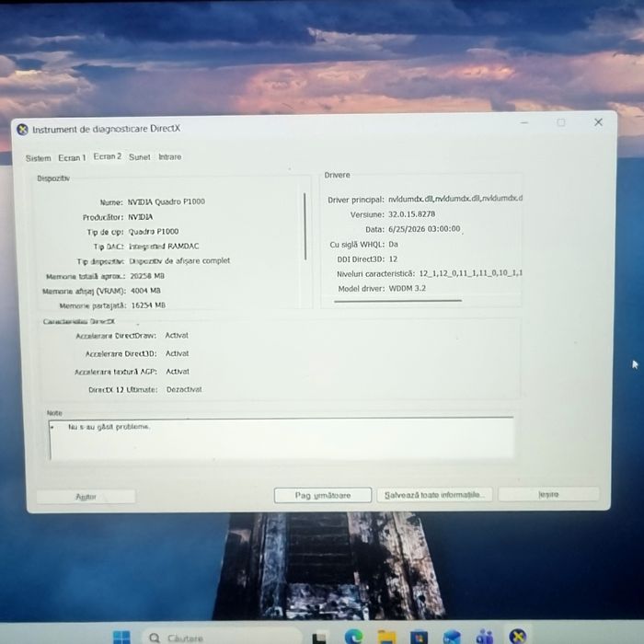644x644 pixels.
Task: Click the VRAM value 4004 MB
Action: pyautogui.click(x=145, y=291)
